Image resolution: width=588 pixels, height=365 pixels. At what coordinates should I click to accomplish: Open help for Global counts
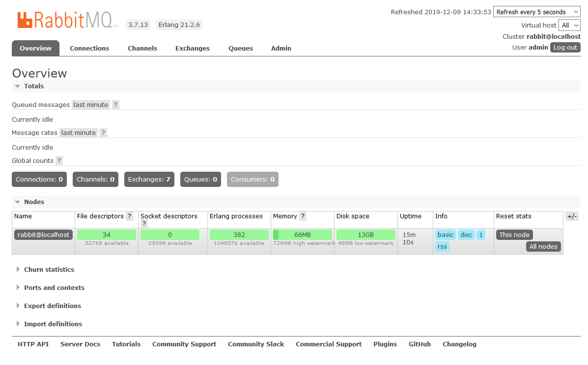59,160
